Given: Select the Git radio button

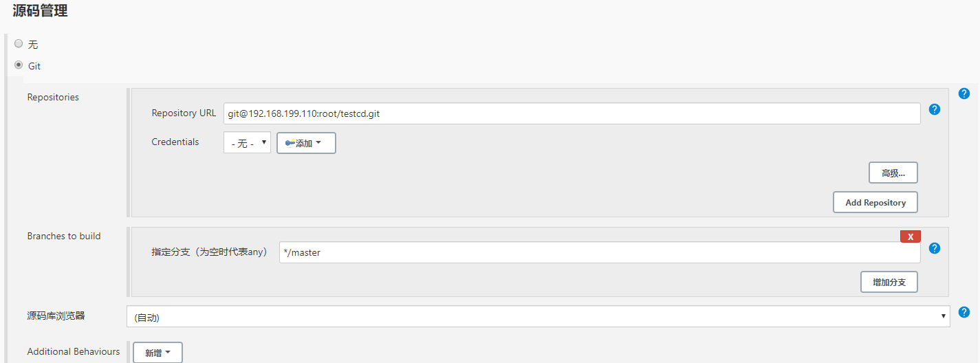Looking at the screenshot, I should click(x=19, y=65).
